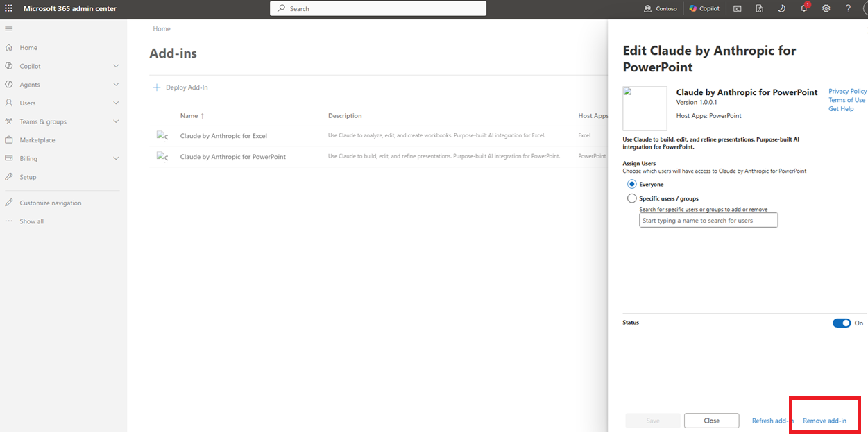This screenshot has width=868, height=440.
Task: Click the Claude for PowerPoint row icon
Action: tap(163, 156)
